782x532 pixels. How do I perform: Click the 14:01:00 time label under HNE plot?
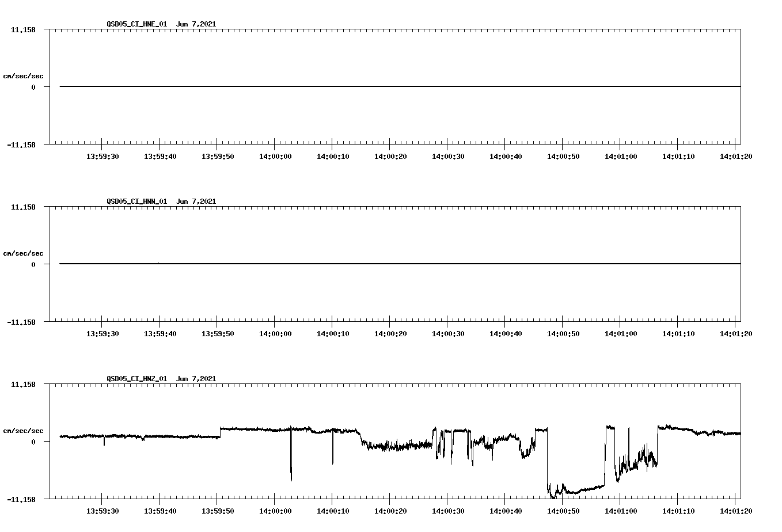(x=621, y=156)
